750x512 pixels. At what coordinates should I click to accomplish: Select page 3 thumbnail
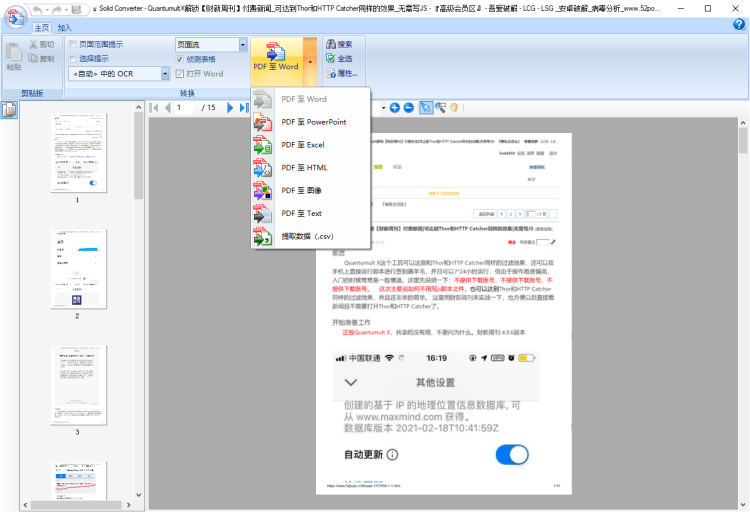tap(79, 386)
